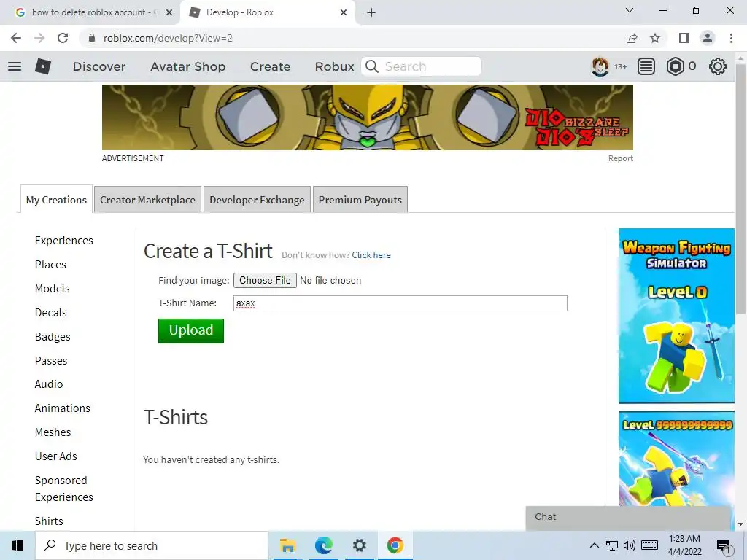The width and height of the screenshot is (747, 560).
Task: Toggle the Chrome side panel icon
Action: pos(684,38)
